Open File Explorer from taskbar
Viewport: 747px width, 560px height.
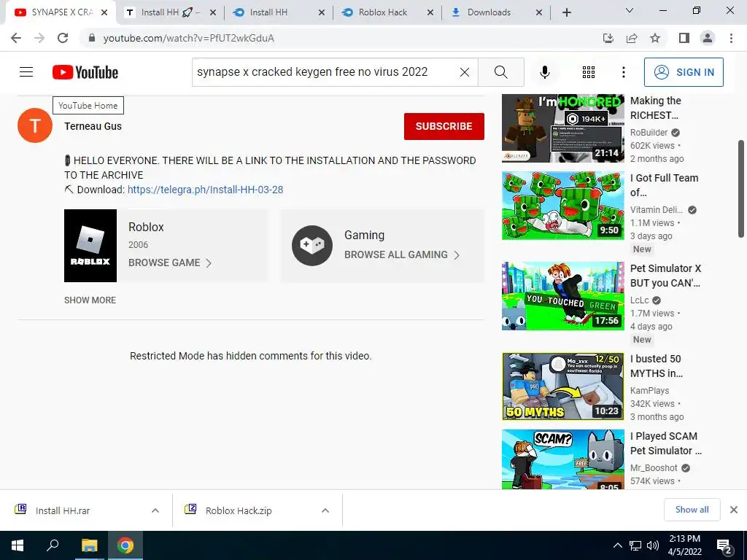pyautogui.click(x=89, y=545)
